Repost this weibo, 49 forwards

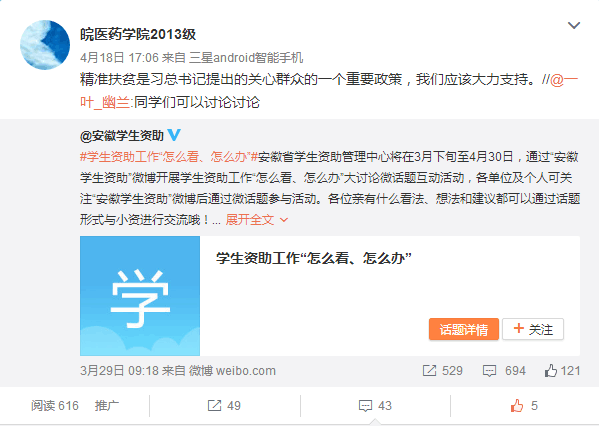(x=224, y=406)
